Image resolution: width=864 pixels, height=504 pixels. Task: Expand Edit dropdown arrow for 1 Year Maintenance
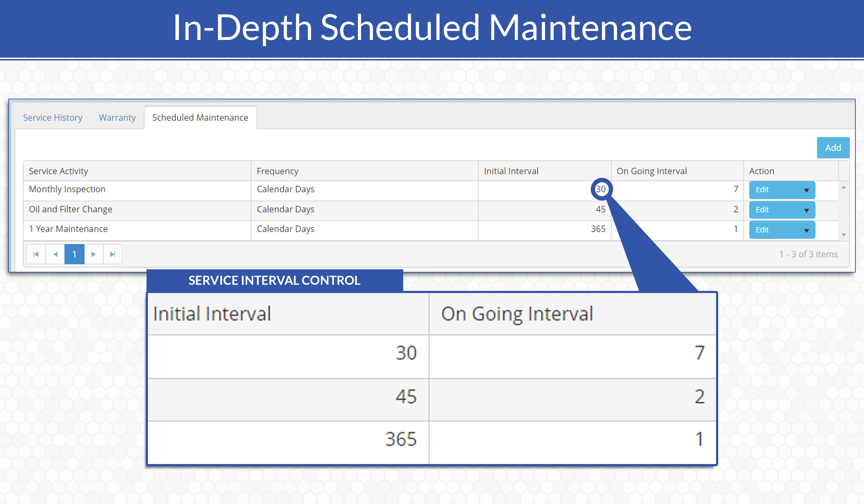806,230
